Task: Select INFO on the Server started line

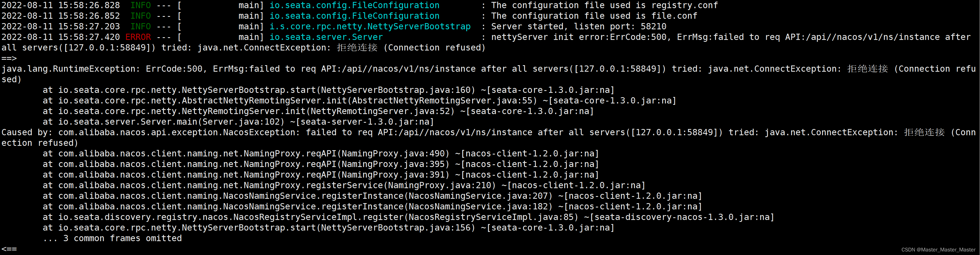Action: 141,27
